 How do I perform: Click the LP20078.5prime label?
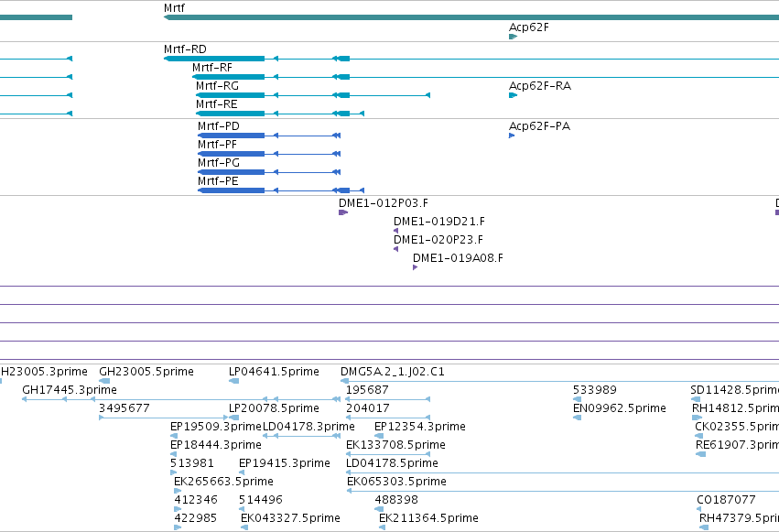click(x=274, y=408)
